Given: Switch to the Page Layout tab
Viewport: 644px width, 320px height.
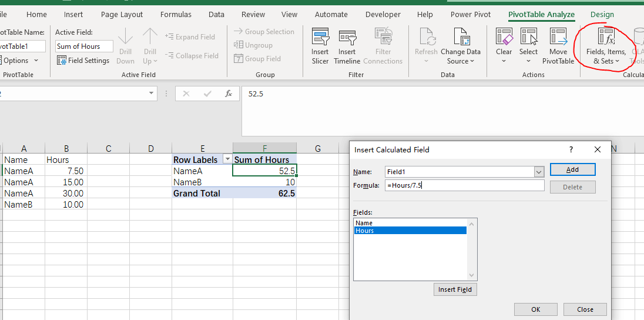Looking at the screenshot, I should [122, 14].
